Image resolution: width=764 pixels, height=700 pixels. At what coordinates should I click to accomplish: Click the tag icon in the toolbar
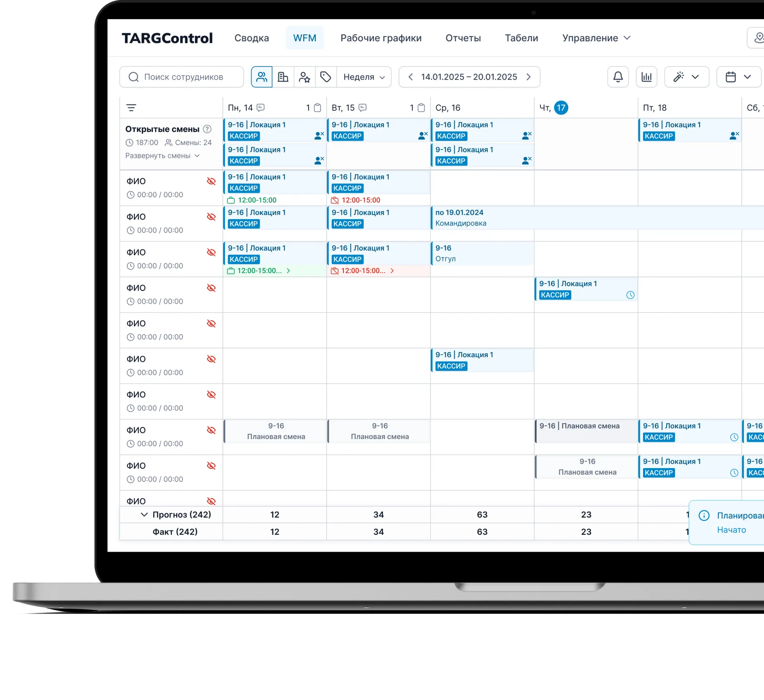[325, 77]
